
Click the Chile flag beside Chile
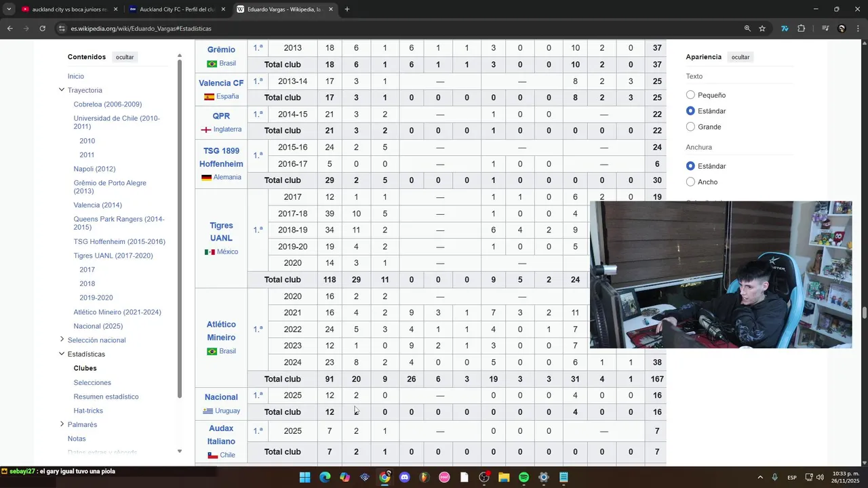pos(213,455)
